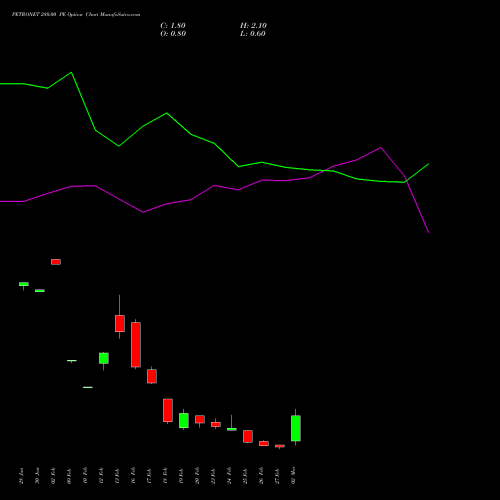Click the 26 Feb date label
500x500 pixels.
coord(261,476)
